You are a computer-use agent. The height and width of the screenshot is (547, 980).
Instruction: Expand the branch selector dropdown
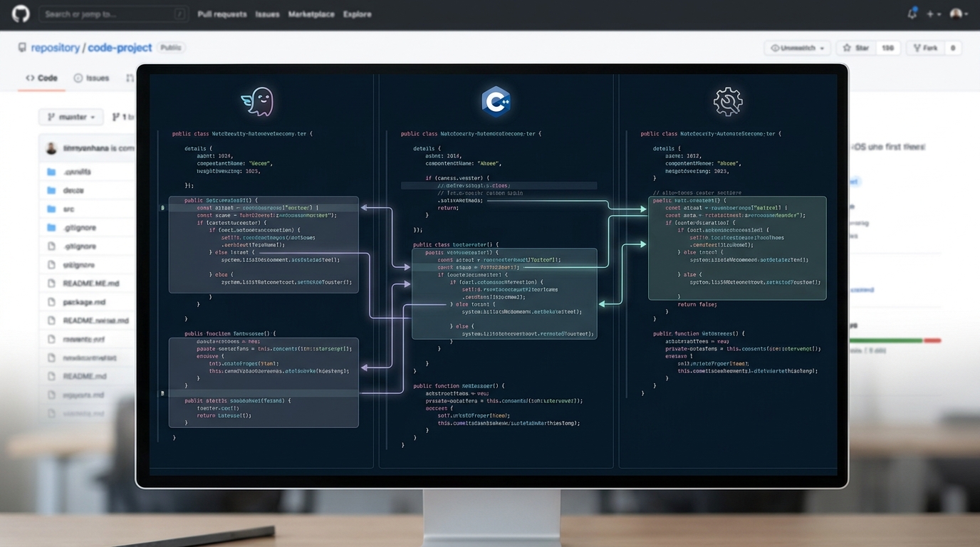coord(71,117)
